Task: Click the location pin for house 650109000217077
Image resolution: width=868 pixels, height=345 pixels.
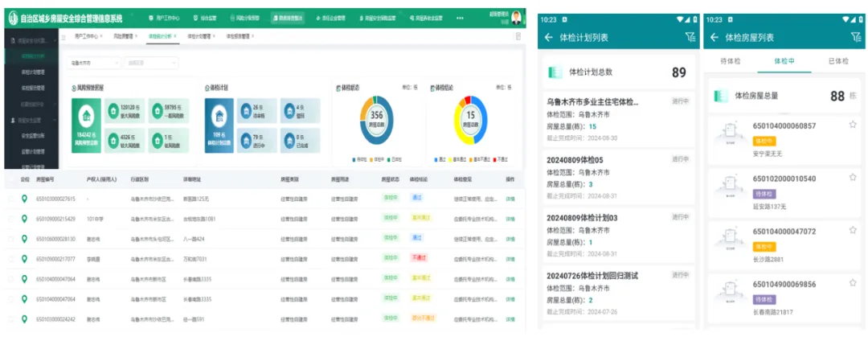Action: [x=24, y=259]
